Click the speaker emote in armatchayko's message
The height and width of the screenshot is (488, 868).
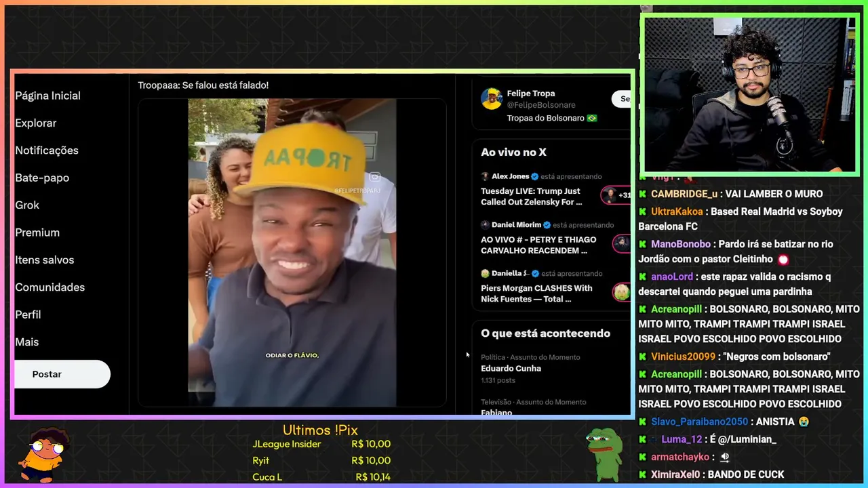[x=724, y=457]
